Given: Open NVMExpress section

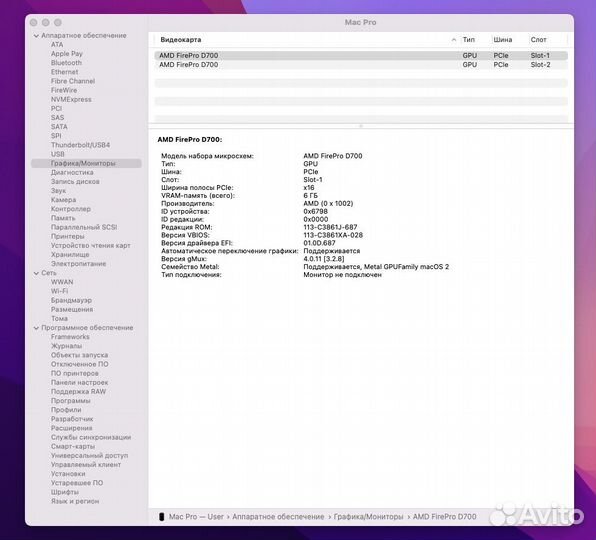Looking at the screenshot, I should [71, 99].
